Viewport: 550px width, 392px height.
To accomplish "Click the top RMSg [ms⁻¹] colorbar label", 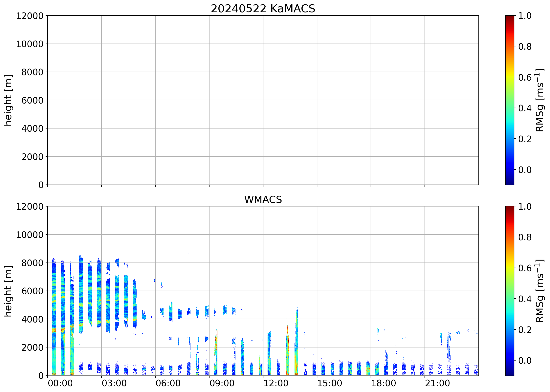I will point(540,100).
